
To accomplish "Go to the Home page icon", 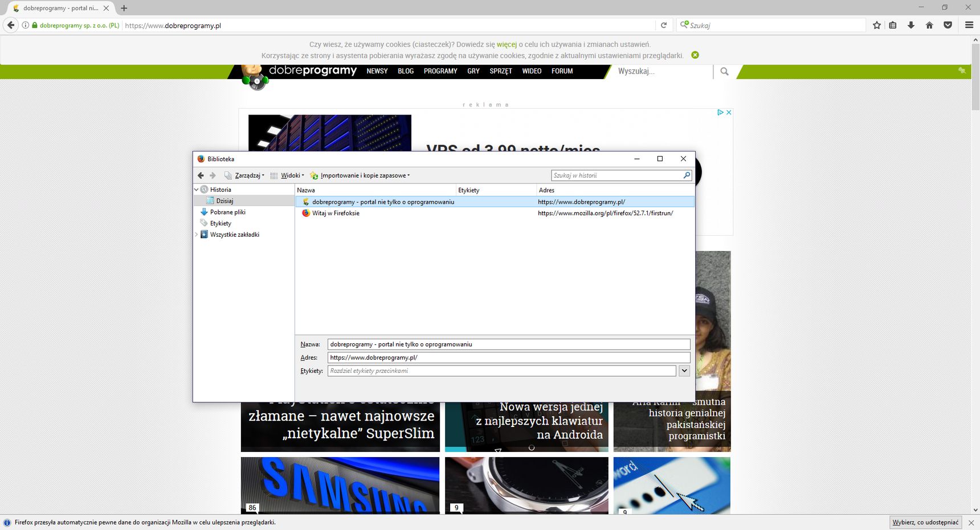I will tap(929, 25).
